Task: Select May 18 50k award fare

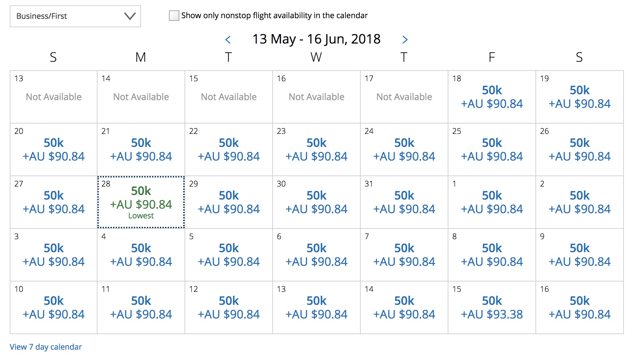Action: [492, 97]
